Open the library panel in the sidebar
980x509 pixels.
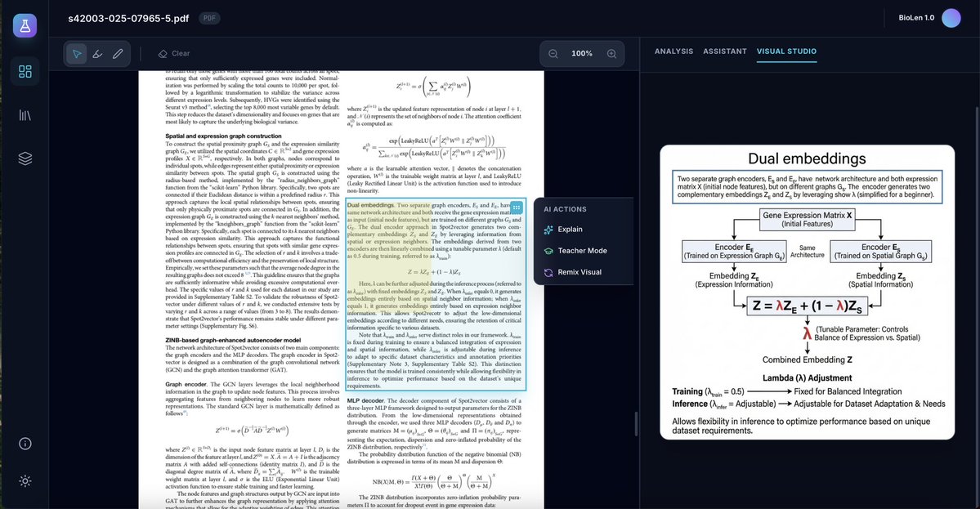click(25, 114)
